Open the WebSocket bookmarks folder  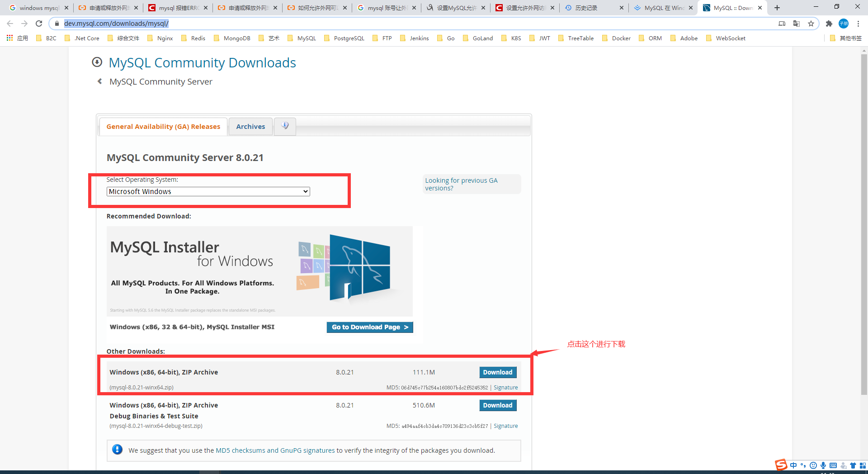pos(726,38)
